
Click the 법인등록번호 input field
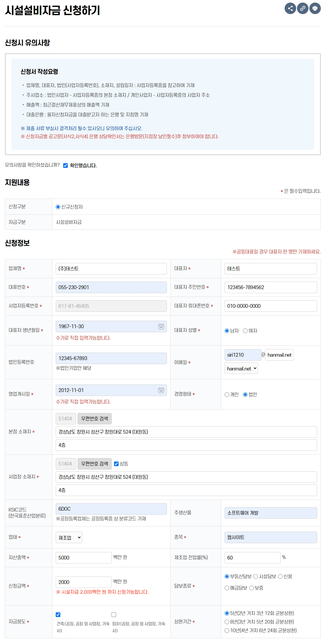tap(111, 358)
